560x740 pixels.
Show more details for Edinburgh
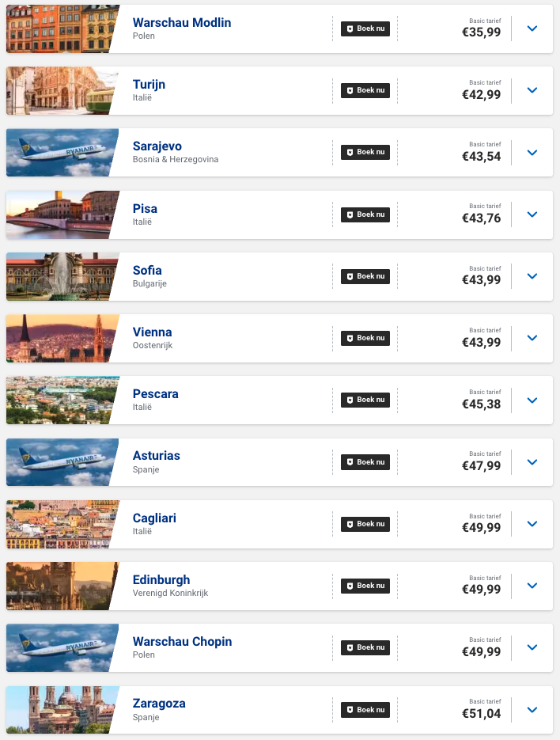(x=532, y=586)
